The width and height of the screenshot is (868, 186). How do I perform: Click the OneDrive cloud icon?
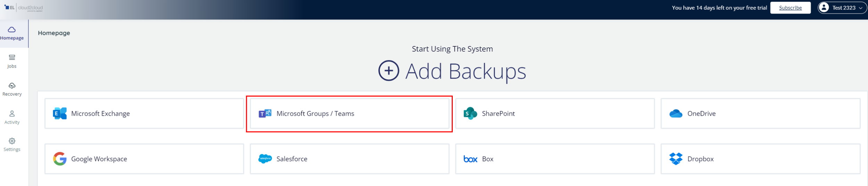point(676,114)
